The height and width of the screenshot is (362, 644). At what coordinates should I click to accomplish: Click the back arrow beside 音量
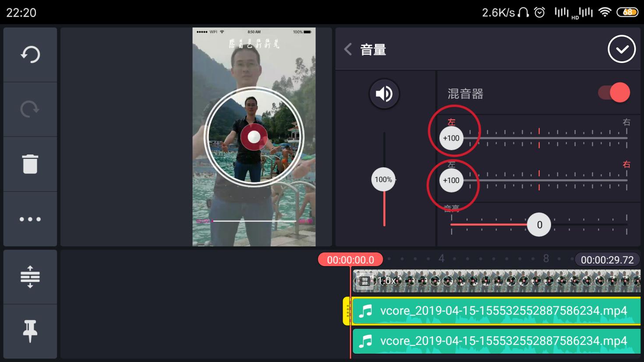pos(347,49)
